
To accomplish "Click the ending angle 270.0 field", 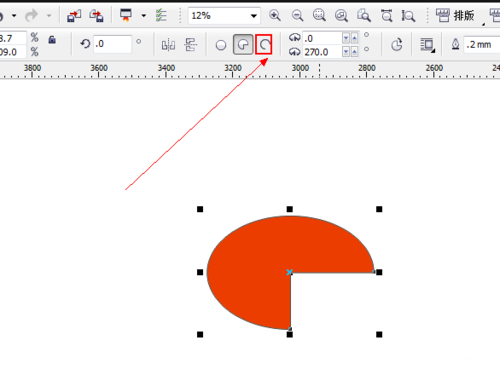I will (322, 52).
